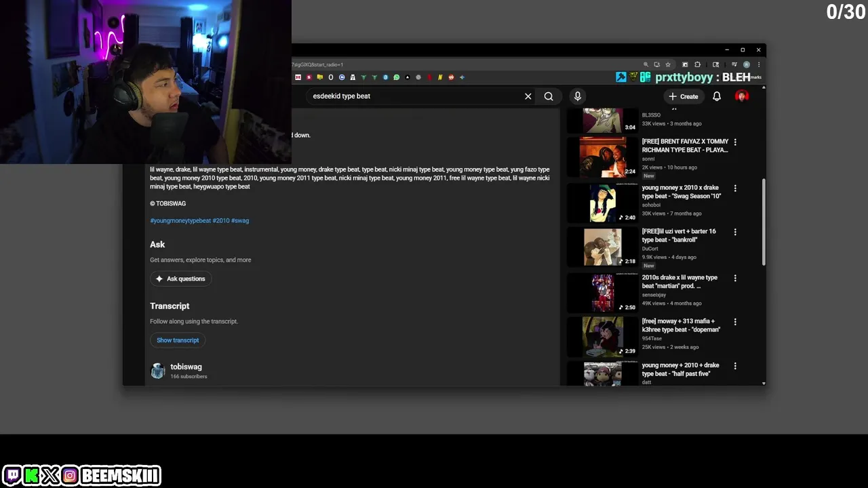Open the #swag hashtag link
The height and width of the screenshot is (488, 868).
[240, 220]
